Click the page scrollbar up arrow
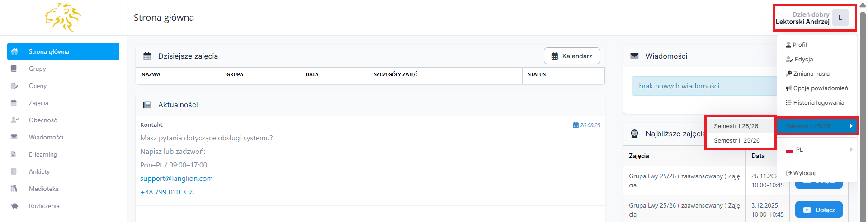The width and height of the screenshot is (868, 222). pyautogui.click(x=863, y=5)
